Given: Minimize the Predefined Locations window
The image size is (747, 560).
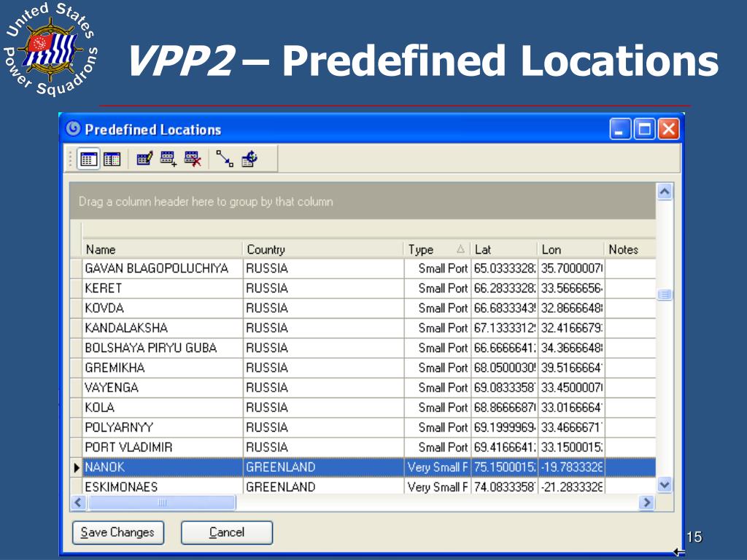Looking at the screenshot, I should click(620, 129).
